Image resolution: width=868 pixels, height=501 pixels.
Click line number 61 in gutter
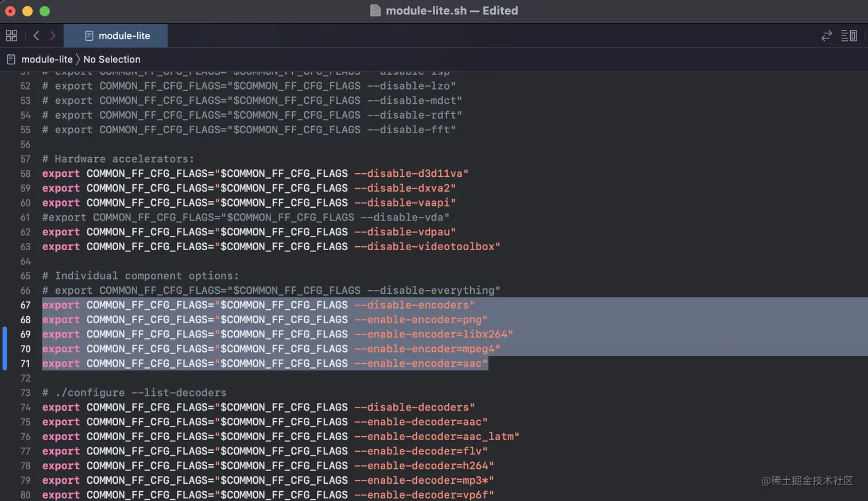tap(25, 218)
